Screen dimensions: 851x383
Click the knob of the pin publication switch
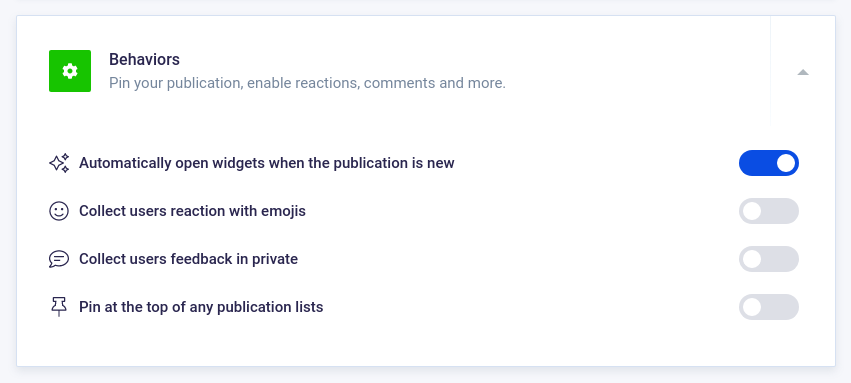(x=752, y=307)
